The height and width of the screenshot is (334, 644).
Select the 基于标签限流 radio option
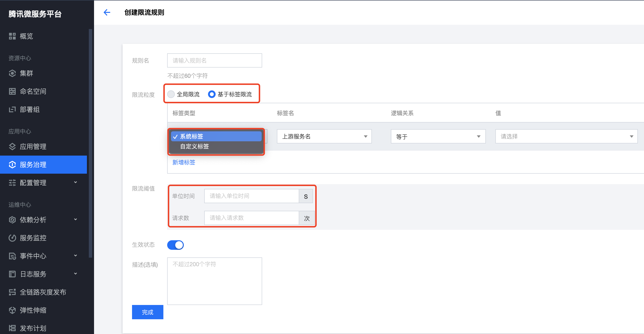coord(212,94)
